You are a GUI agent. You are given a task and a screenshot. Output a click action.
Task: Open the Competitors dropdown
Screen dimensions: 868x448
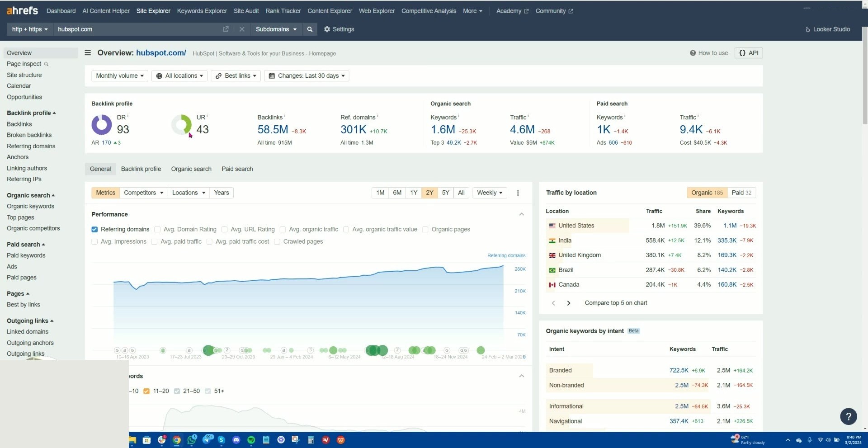tap(143, 193)
